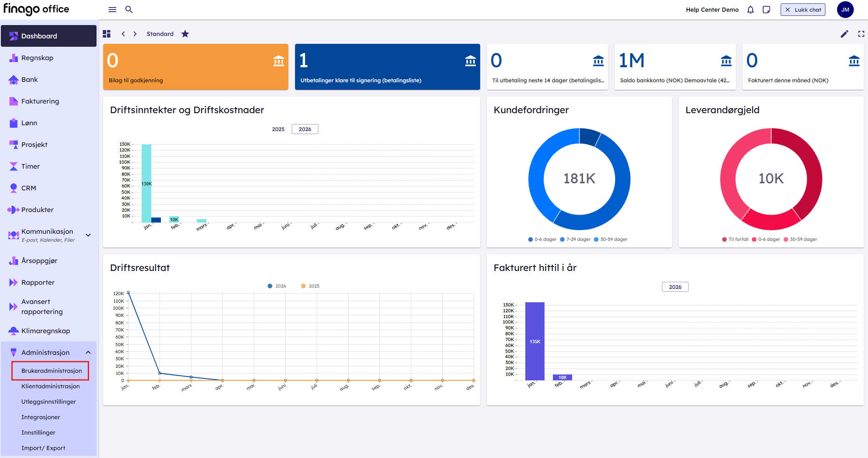
Task: Toggle the 2026 series in Driftsinntekter chart
Action: coord(305,129)
